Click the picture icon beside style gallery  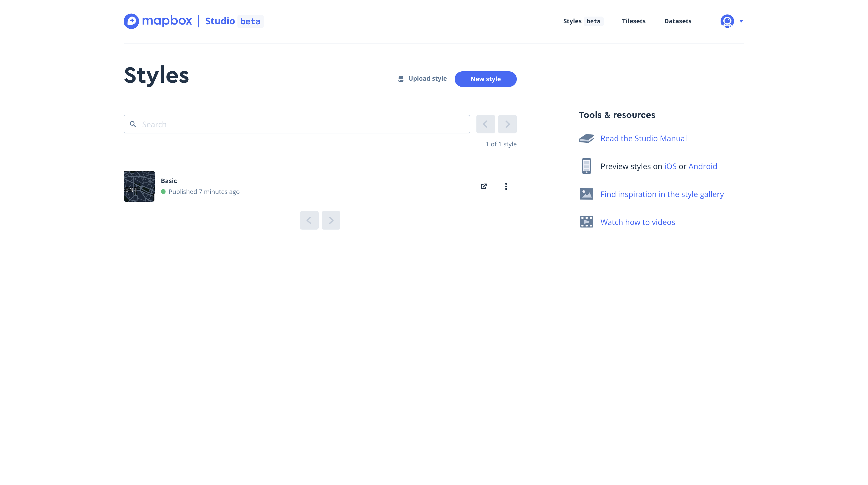point(586,194)
